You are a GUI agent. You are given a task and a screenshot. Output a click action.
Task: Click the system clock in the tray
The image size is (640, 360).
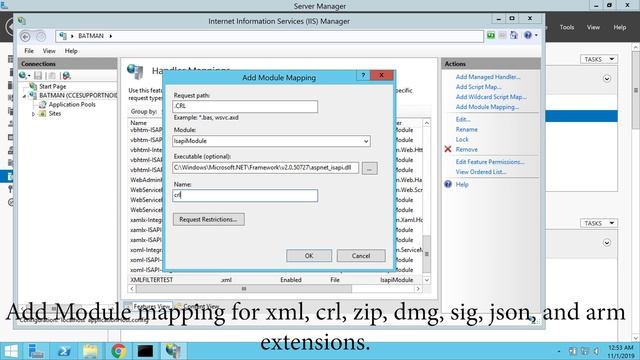tap(620, 351)
